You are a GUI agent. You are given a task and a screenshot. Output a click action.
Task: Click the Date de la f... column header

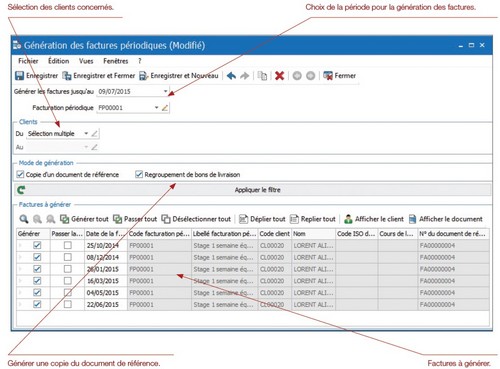click(x=106, y=234)
